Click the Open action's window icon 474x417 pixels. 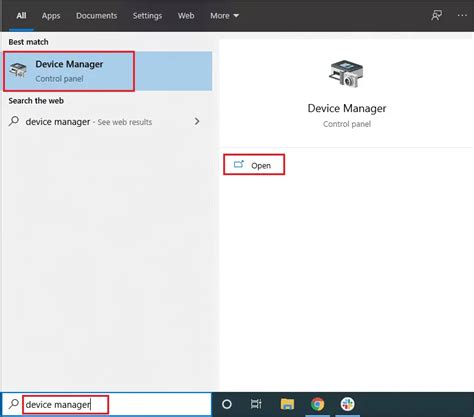tap(239, 164)
